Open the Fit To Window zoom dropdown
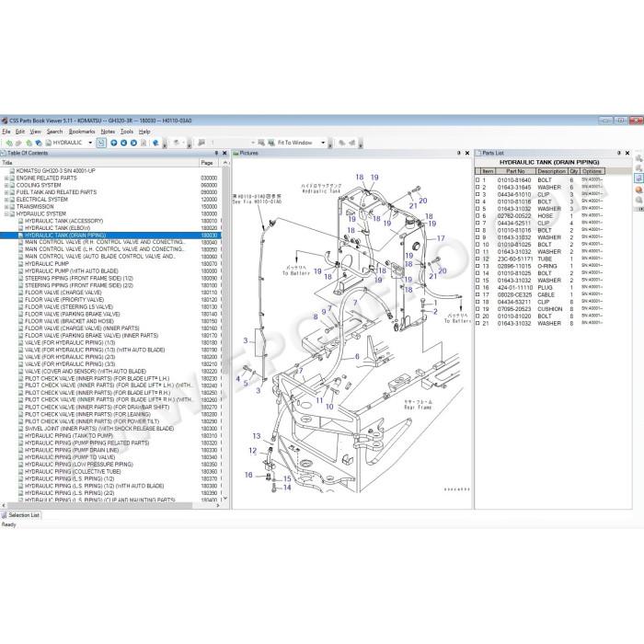 point(323,143)
